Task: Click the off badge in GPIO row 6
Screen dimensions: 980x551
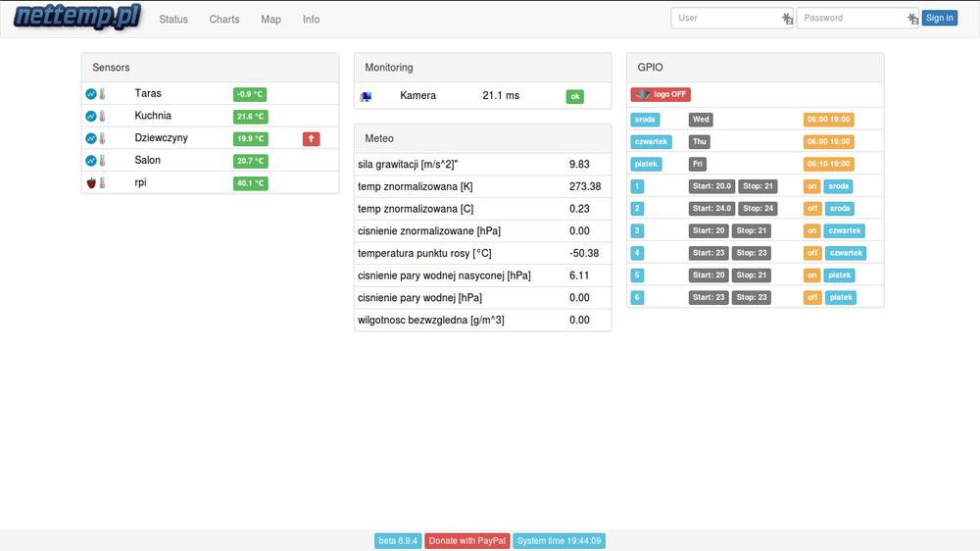Action: pyautogui.click(x=812, y=297)
